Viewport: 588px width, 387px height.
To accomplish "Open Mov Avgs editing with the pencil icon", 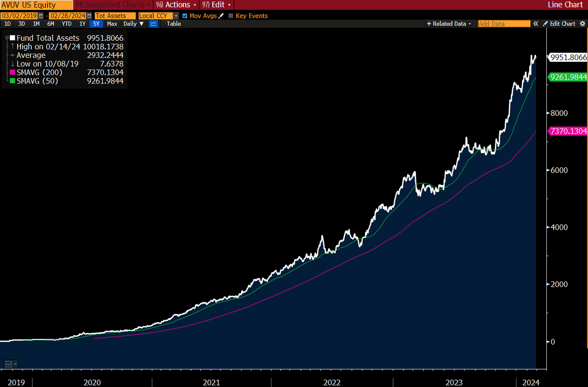I will [220, 15].
